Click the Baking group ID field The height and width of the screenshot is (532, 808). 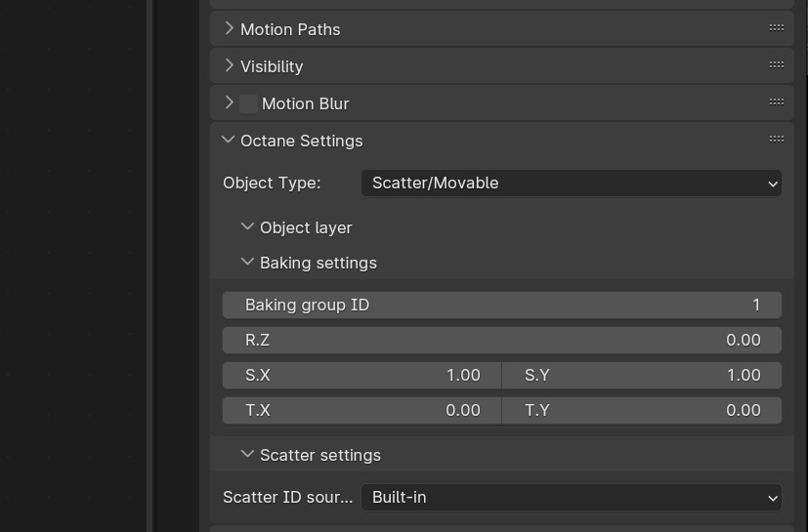[x=501, y=305]
